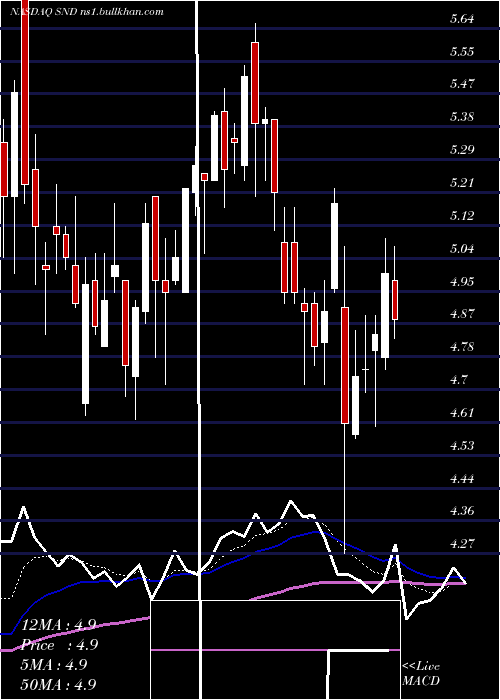Click the 4.61 price axis label
Viewport: 500px width, 700px height.
[x=462, y=412]
